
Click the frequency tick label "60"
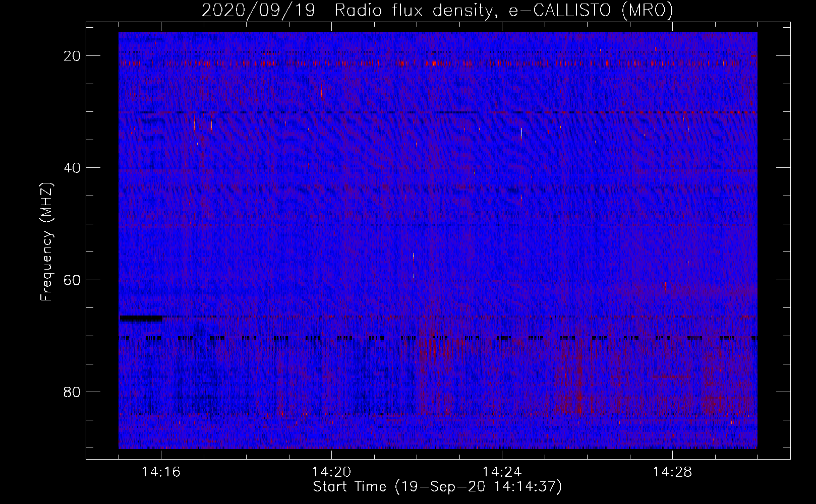pos(73,280)
